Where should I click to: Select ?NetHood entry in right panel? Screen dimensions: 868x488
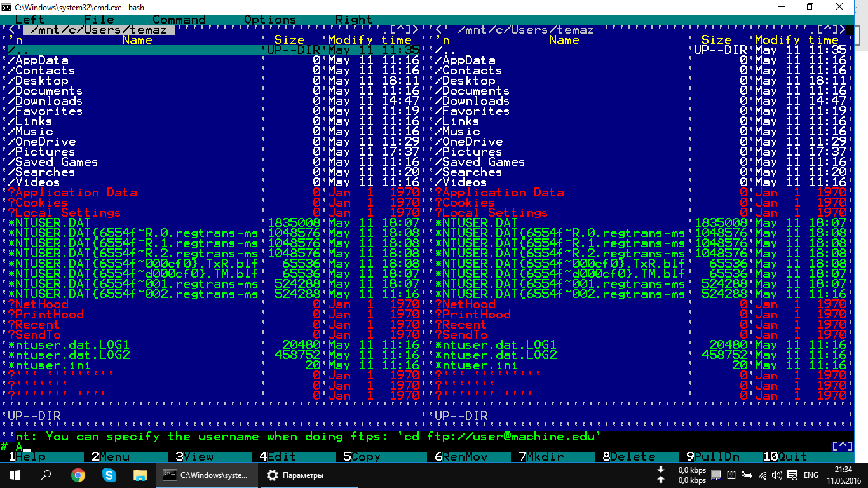point(641,304)
